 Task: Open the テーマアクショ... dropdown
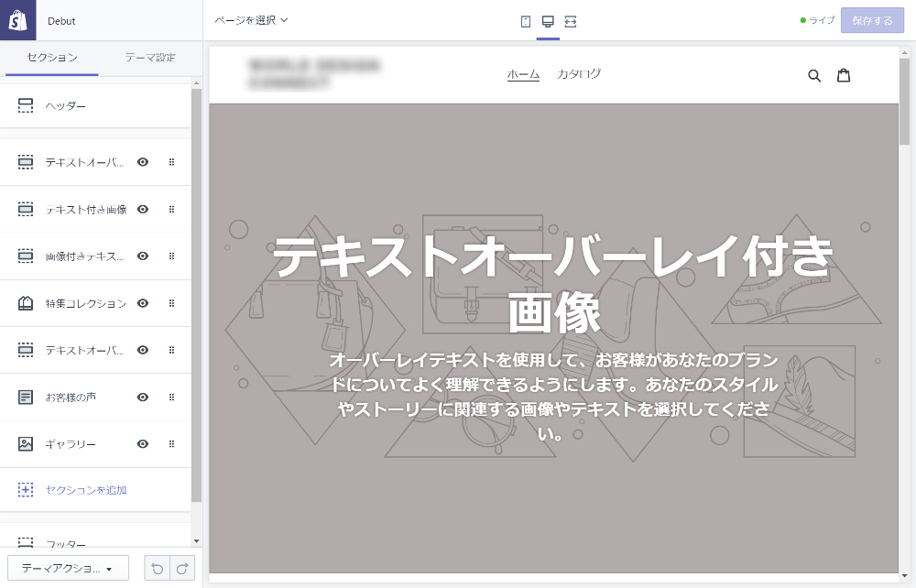[68, 568]
